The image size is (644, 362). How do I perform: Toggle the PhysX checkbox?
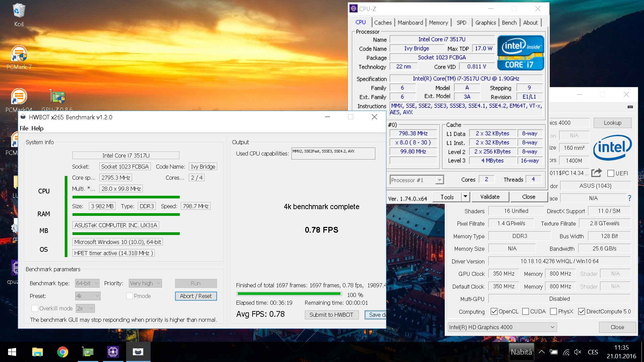point(553,311)
